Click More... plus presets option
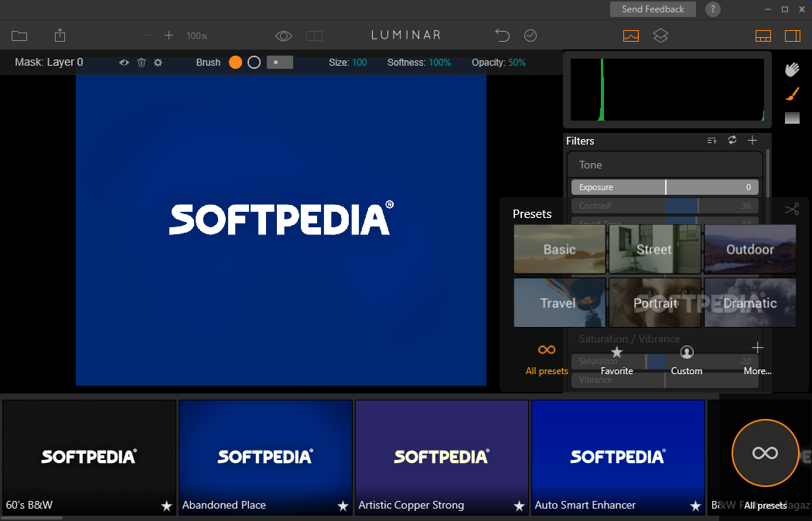812x521 pixels. [x=758, y=359]
